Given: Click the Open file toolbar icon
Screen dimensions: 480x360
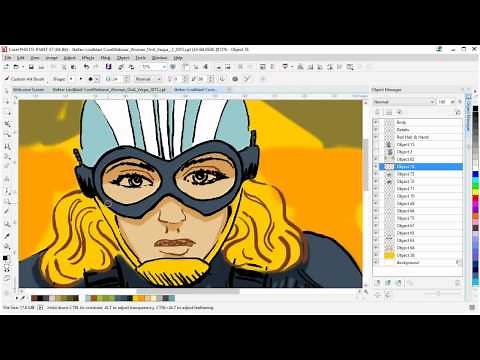Looking at the screenshot, I should click(16, 67).
